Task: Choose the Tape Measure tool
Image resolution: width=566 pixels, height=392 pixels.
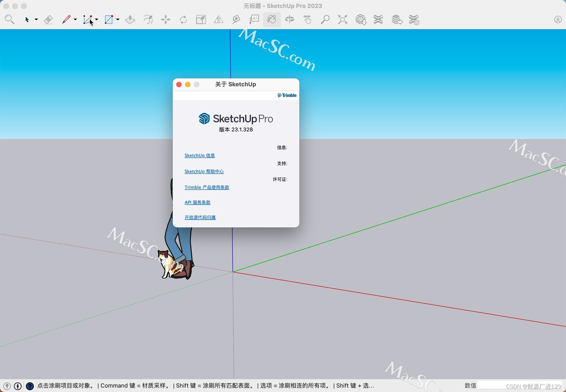Action: 236,20
